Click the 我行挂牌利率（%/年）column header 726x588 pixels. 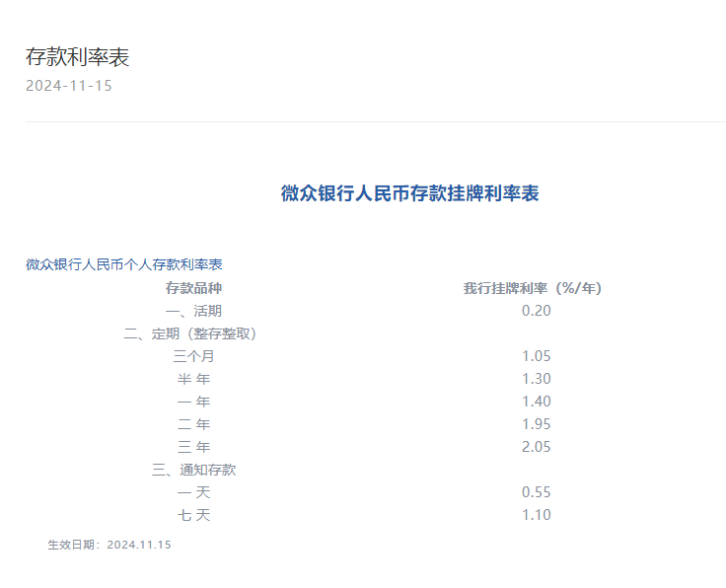(x=533, y=288)
